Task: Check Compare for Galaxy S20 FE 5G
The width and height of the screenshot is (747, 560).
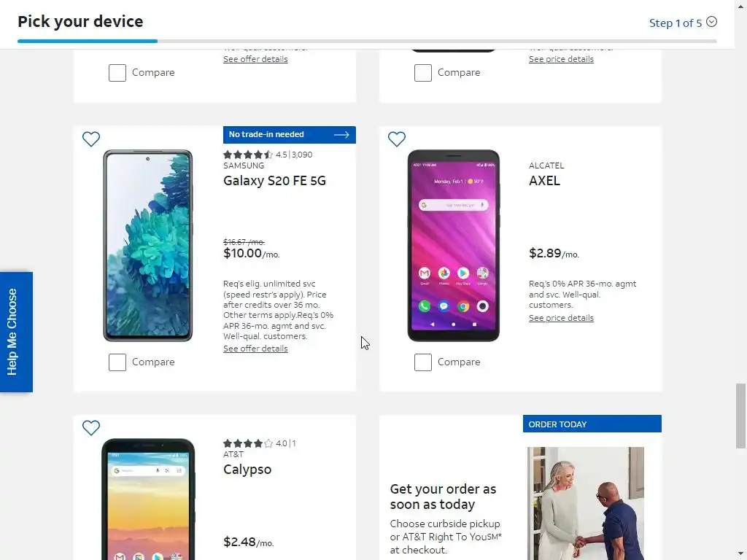Action: click(117, 362)
